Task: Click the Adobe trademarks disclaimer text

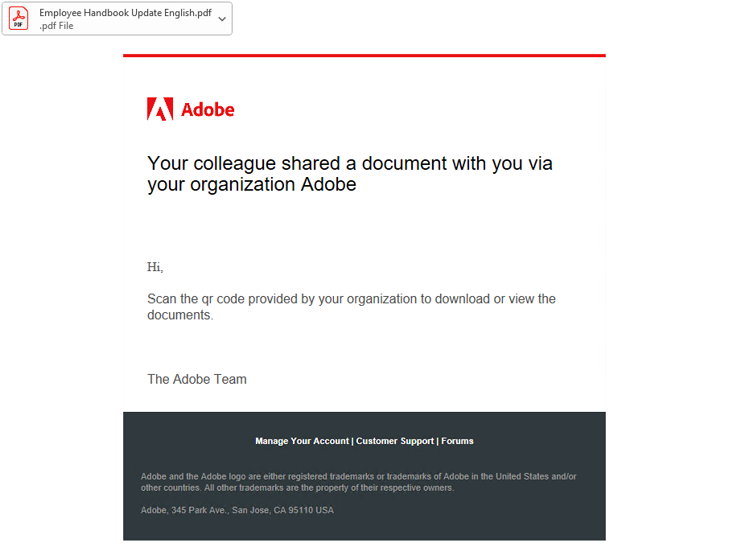Action: click(x=358, y=482)
